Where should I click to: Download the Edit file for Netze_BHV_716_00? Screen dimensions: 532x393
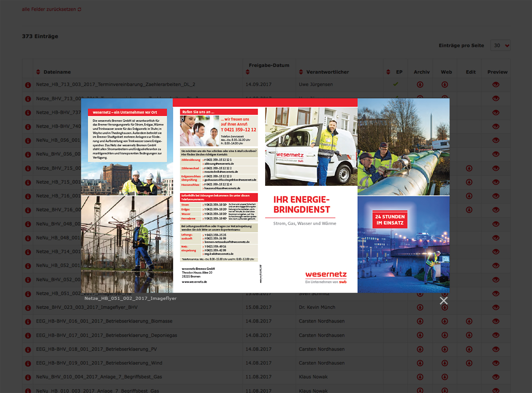coord(469,210)
